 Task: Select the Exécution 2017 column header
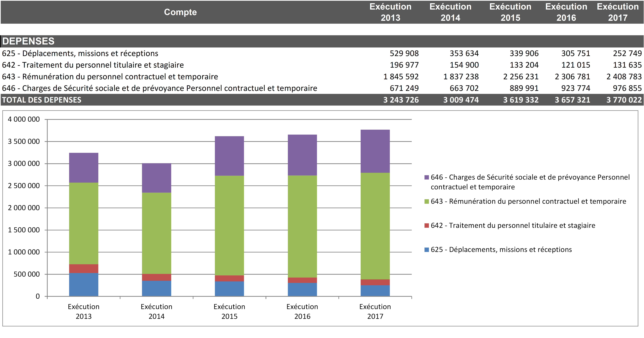tap(617, 12)
